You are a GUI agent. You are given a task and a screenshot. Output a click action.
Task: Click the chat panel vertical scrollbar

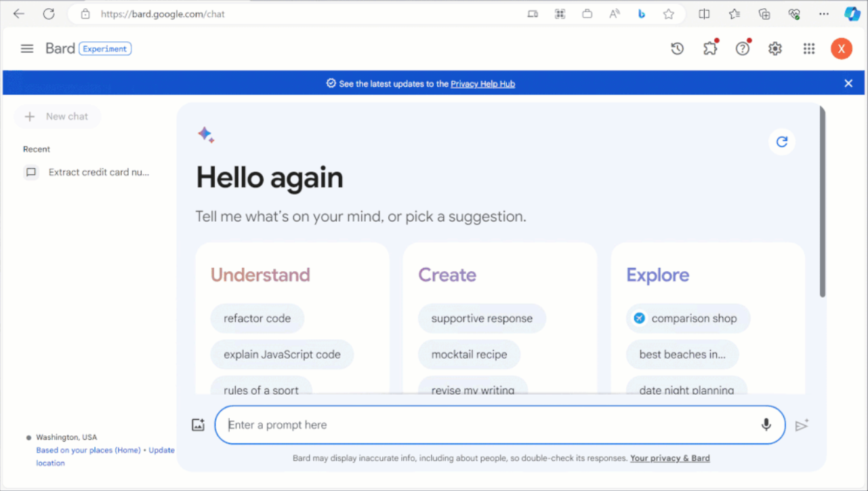[823, 201]
